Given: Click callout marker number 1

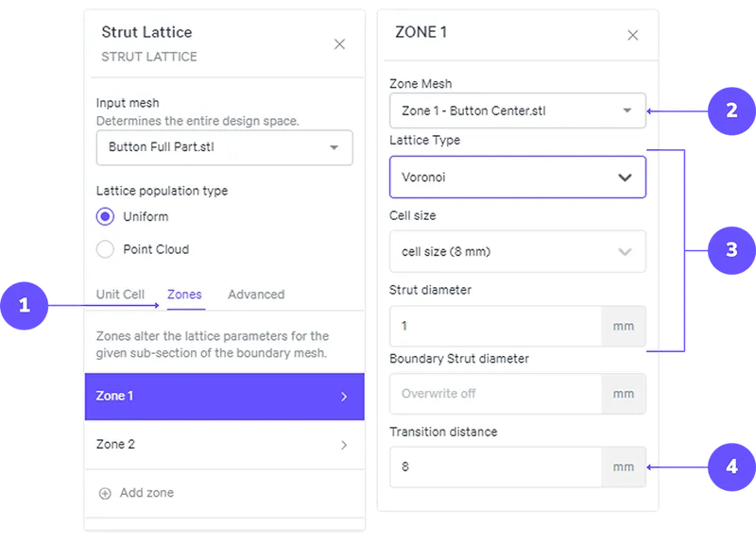Looking at the screenshot, I should pos(24,306).
